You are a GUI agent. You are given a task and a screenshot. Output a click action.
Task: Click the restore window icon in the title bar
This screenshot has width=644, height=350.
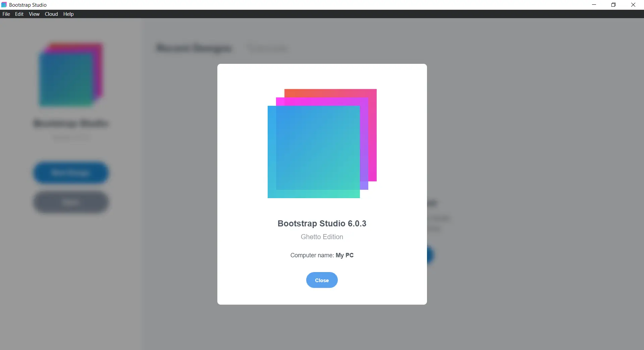coord(613,5)
